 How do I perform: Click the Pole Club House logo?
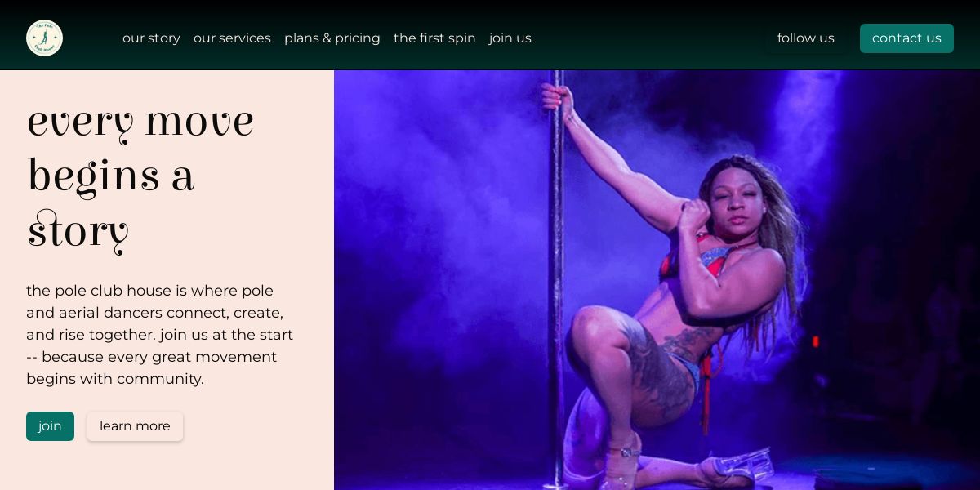[x=44, y=38]
